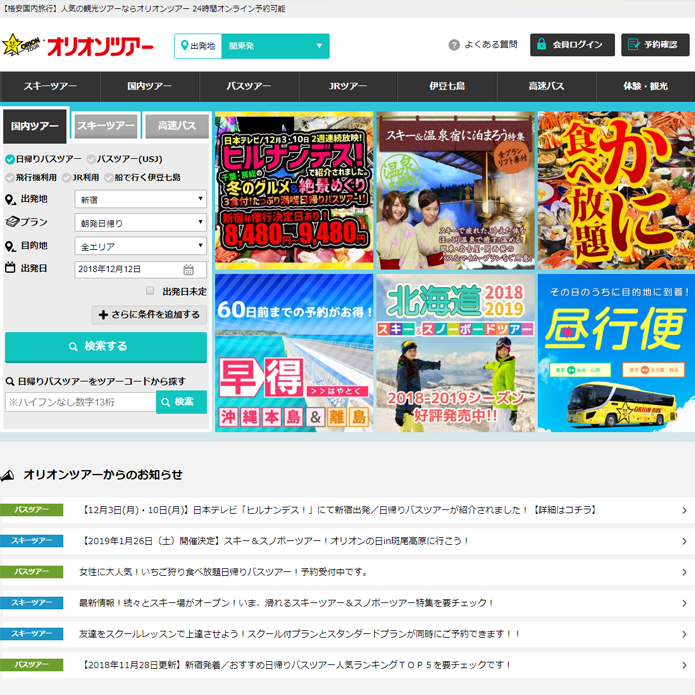This screenshot has width=695, height=695.
Task: Open the calendar icon in 出発日 field
Action: point(188,269)
